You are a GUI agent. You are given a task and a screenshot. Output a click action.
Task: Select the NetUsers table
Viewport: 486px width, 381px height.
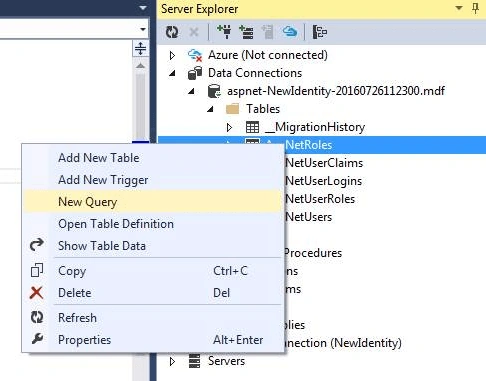(x=309, y=217)
